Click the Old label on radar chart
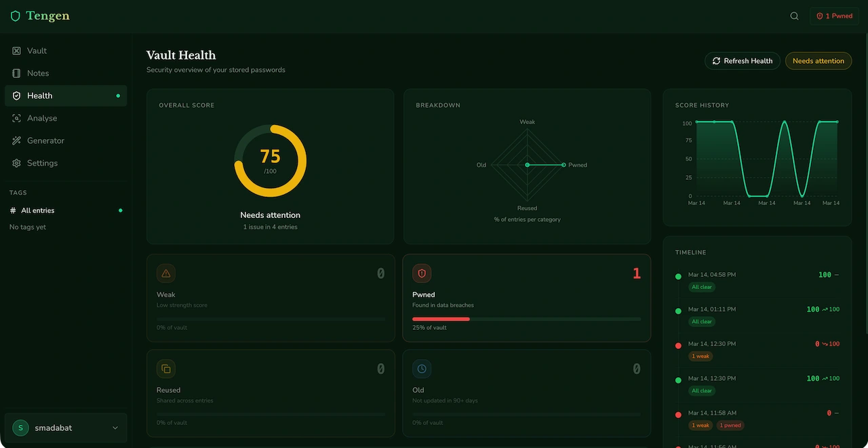The width and height of the screenshot is (868, 448). [x=481, y=165]
